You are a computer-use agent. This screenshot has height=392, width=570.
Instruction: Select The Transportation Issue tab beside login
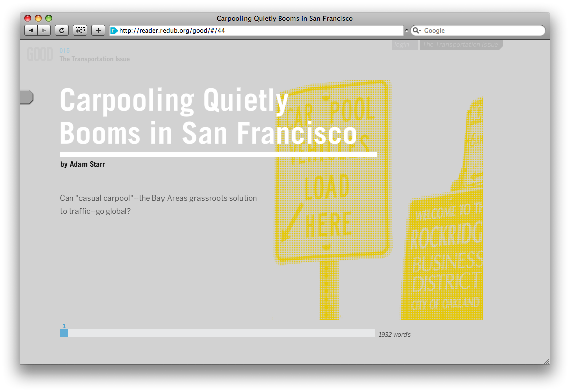point(460,45)
